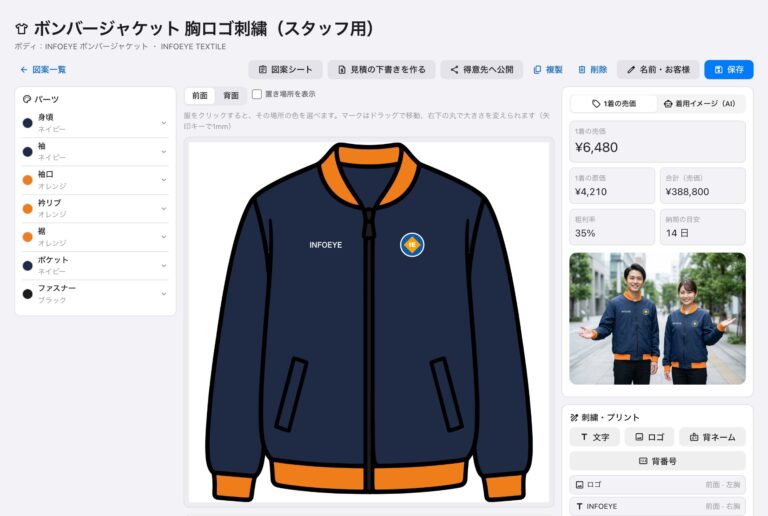Expand the 身頃 part row chevron
Viewport: 768px width, 516px height.
(x=164, y=123)
